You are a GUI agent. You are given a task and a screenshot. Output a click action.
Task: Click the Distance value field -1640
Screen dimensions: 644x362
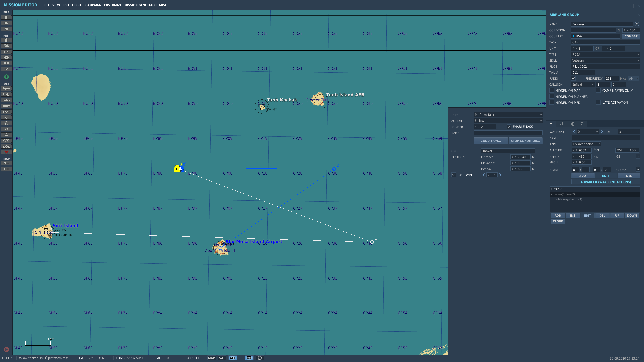coord(520,157)
